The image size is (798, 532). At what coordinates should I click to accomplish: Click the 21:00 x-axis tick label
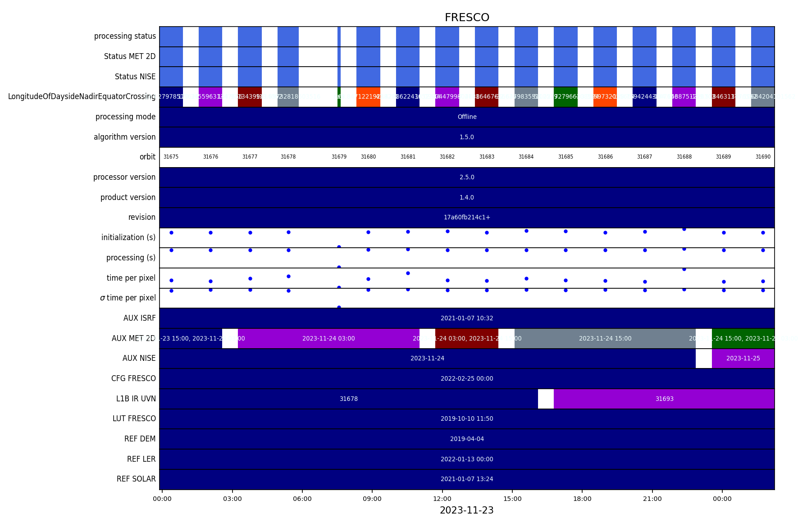[x=652, y=499]
